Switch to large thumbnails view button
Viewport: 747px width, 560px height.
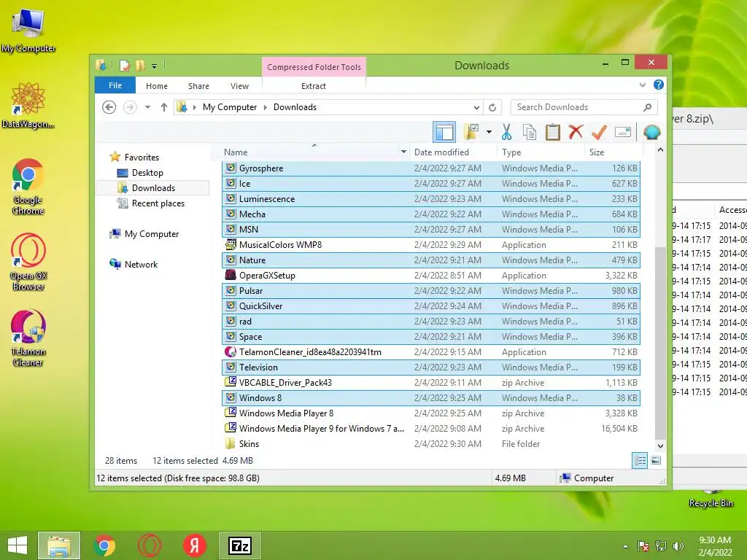tap(656, 461)
